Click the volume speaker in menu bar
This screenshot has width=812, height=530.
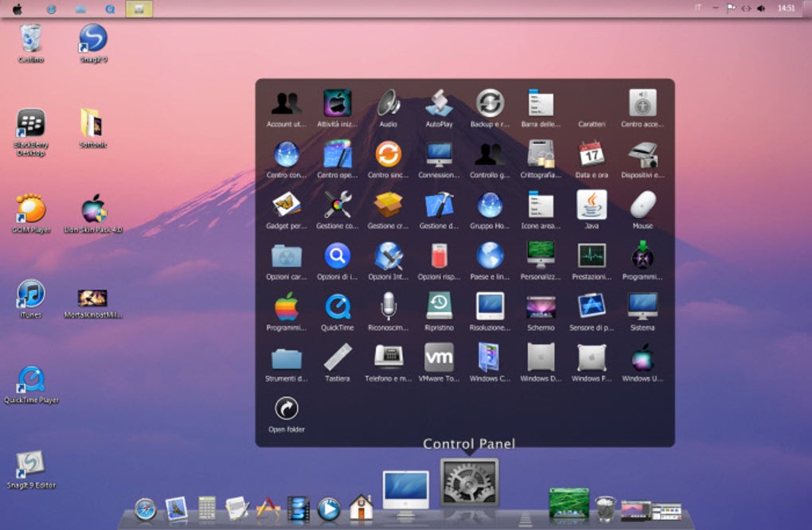point(761,8)
